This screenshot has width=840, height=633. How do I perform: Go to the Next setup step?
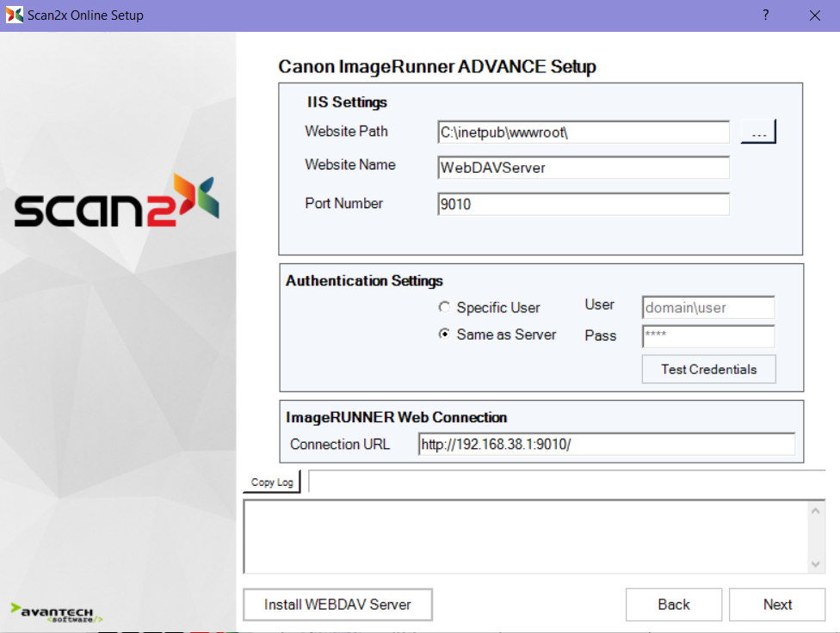tap(777, 605)
